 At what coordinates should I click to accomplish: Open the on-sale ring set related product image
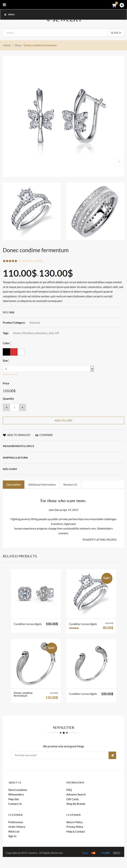91,594
